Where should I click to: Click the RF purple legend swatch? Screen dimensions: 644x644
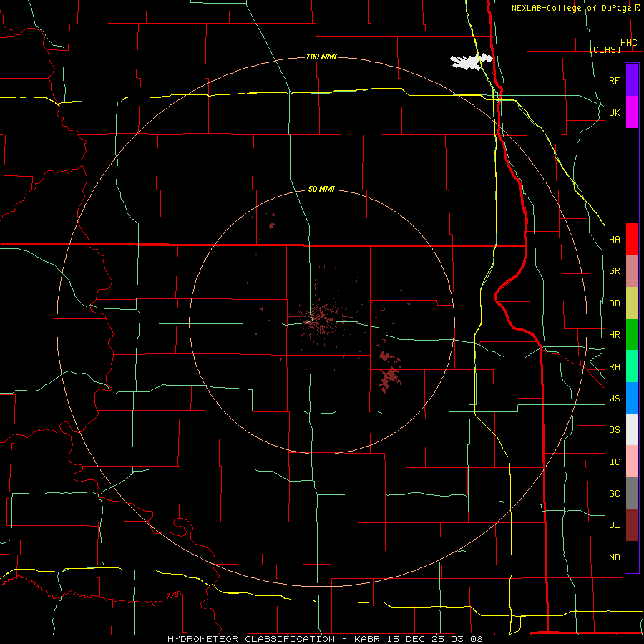point(632,80)
